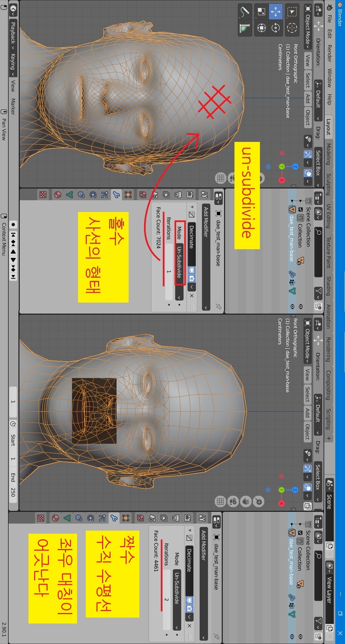Open Output properties tab beside Face Count 7024

(178, 195)
